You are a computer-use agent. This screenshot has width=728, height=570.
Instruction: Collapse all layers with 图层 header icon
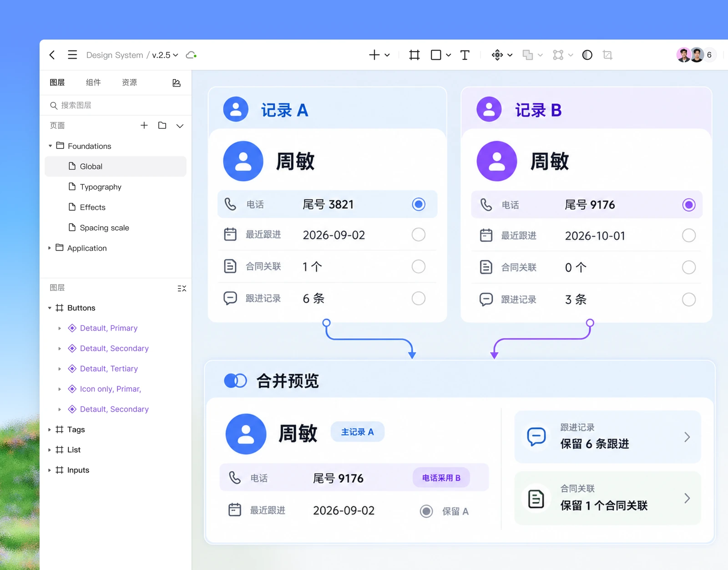[x=182, y=288]
